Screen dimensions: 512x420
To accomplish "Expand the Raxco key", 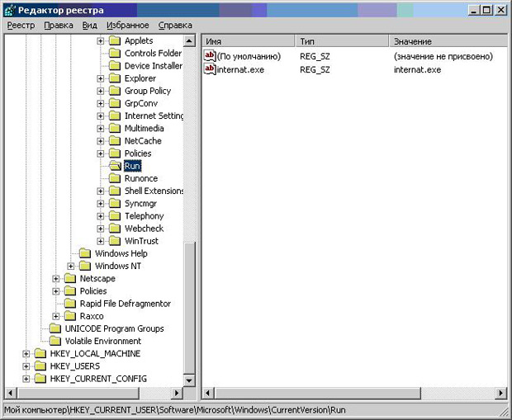I will click(56, 316).
